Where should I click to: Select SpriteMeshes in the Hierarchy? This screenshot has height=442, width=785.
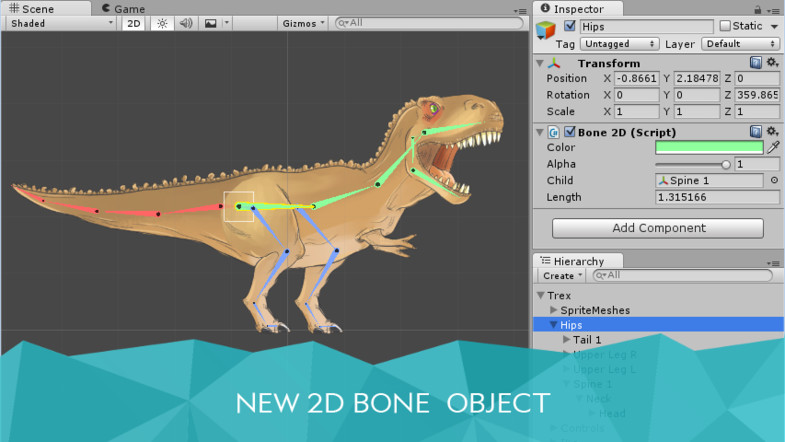click(x=595, y=310)
